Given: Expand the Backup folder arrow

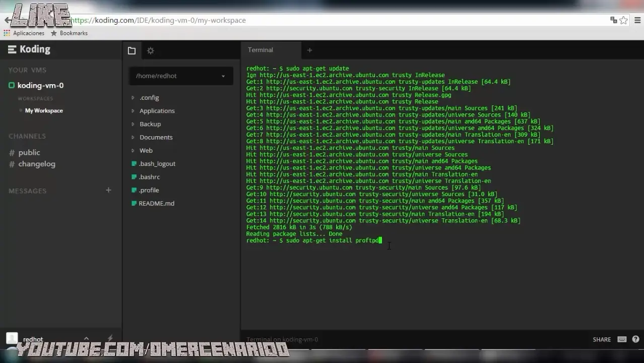Looking at the screenshot, I should click(x=133, y=124).
